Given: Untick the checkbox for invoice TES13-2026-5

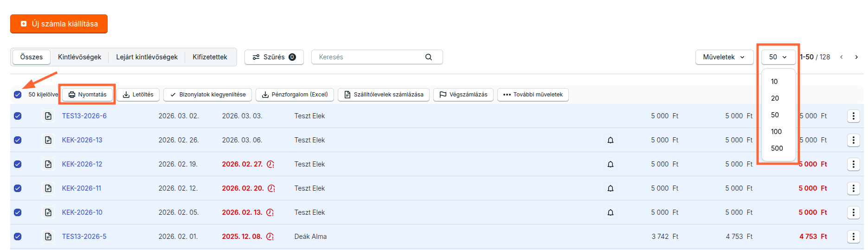Looking at the screenshot, I should click(18, 237).
